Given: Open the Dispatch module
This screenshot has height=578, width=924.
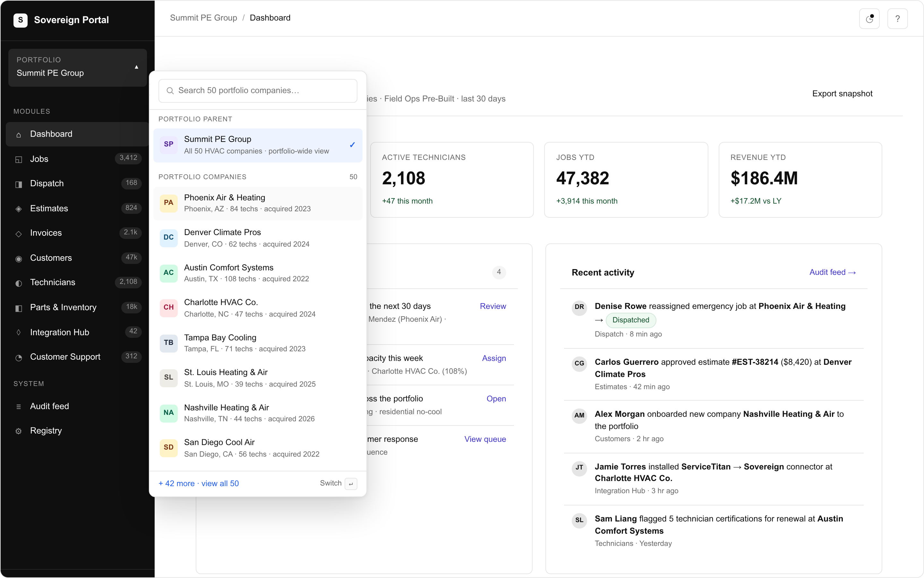Looking at the screenshot, I should click(x=78, y=183).
